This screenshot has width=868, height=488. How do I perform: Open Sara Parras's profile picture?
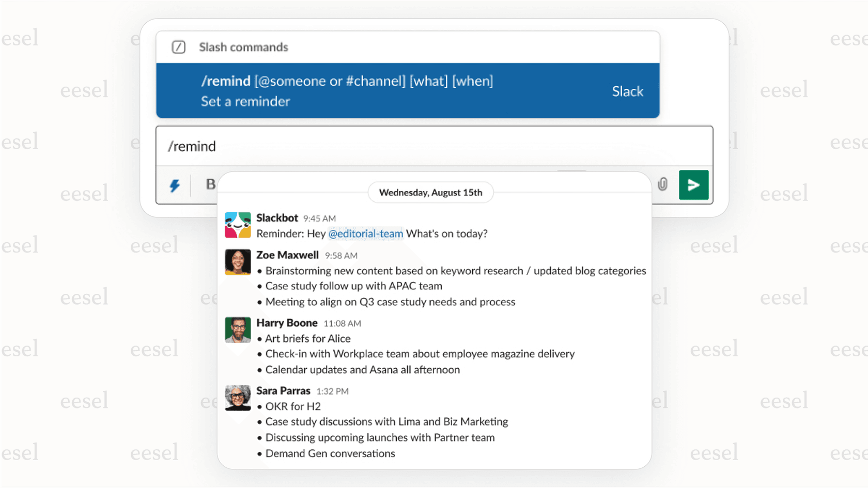pos(237,398)
